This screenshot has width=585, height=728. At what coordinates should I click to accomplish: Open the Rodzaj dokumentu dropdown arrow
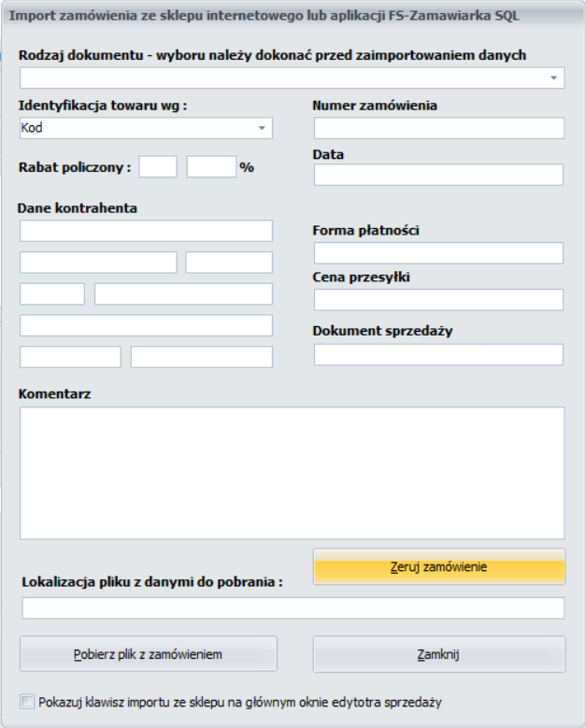pyautogui.click(x=553, y=78)
